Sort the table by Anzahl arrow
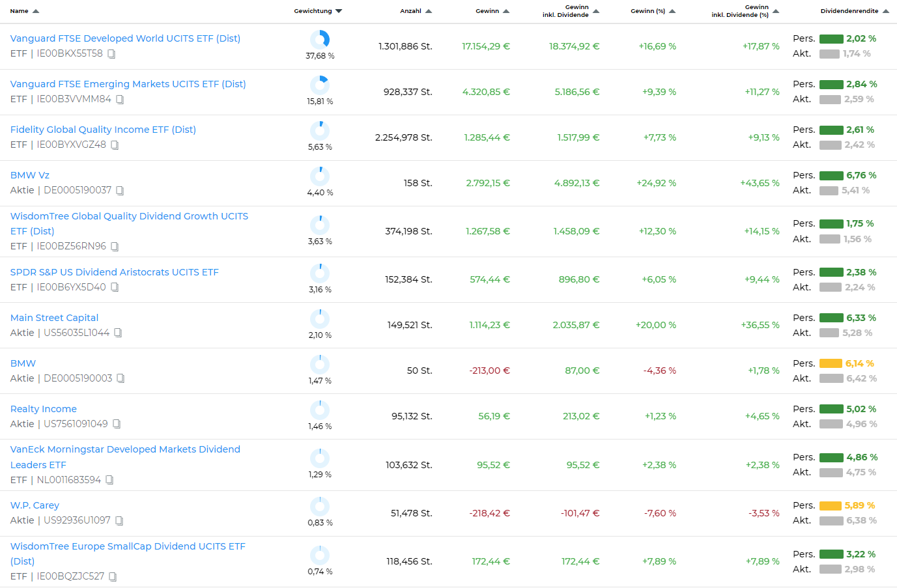The image size is (897, 588). [429, 11]
